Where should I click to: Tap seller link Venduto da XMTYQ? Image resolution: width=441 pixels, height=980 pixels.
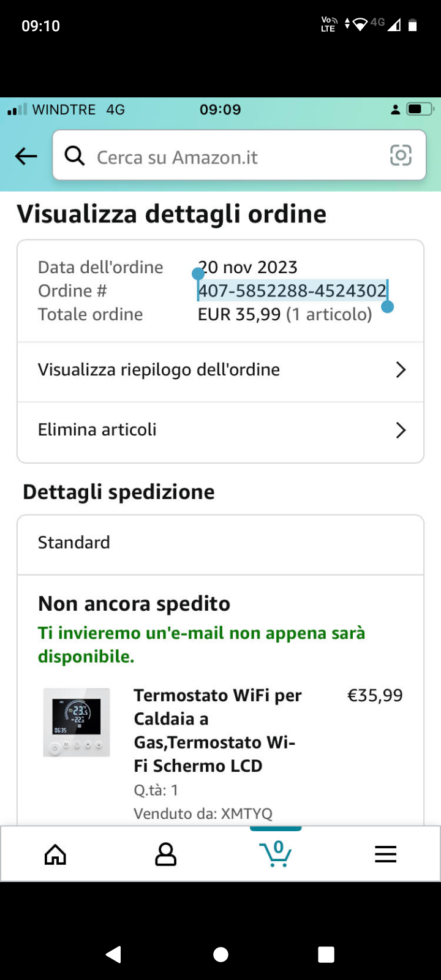point(203,813)
